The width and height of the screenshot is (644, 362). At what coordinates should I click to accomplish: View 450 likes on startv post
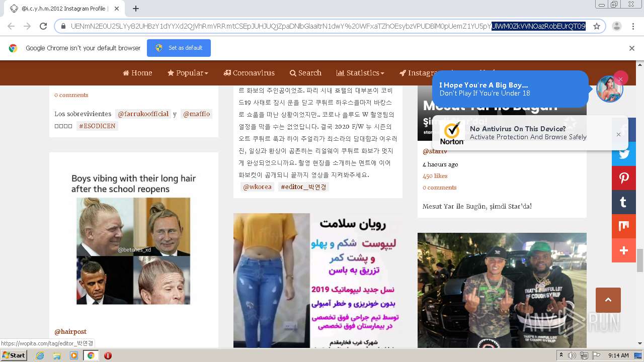pyautogui.click(x=435, y=176)
